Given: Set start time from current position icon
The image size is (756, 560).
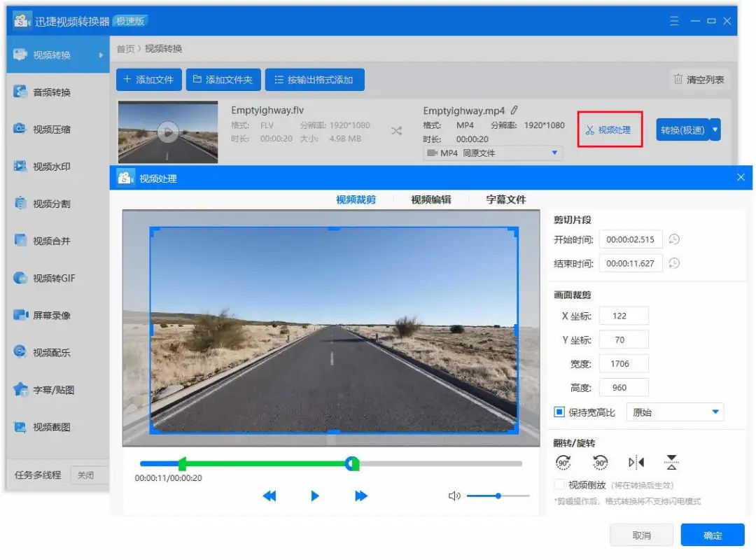Looking at the screenshot, I should click(673, 239).
